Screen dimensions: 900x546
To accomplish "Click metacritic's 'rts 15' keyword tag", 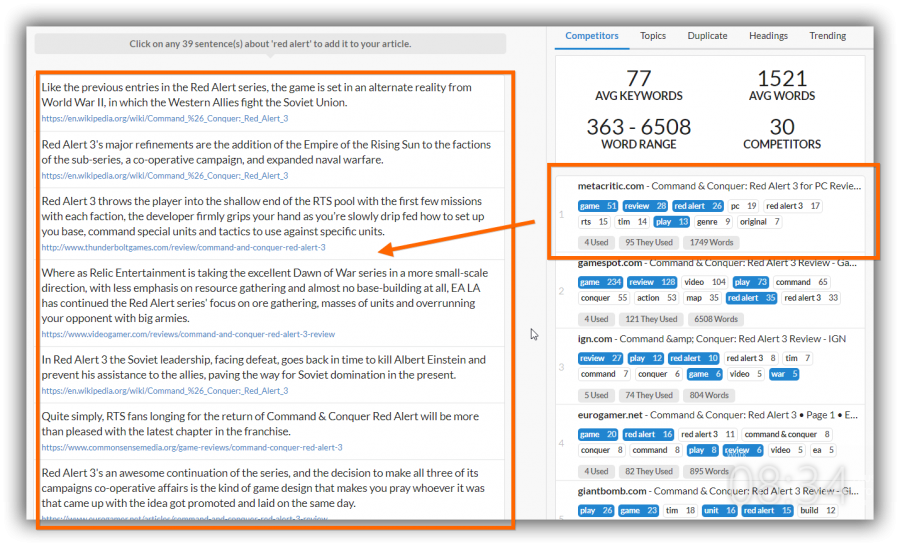I will pyautogui.click(x=593, y=222).
